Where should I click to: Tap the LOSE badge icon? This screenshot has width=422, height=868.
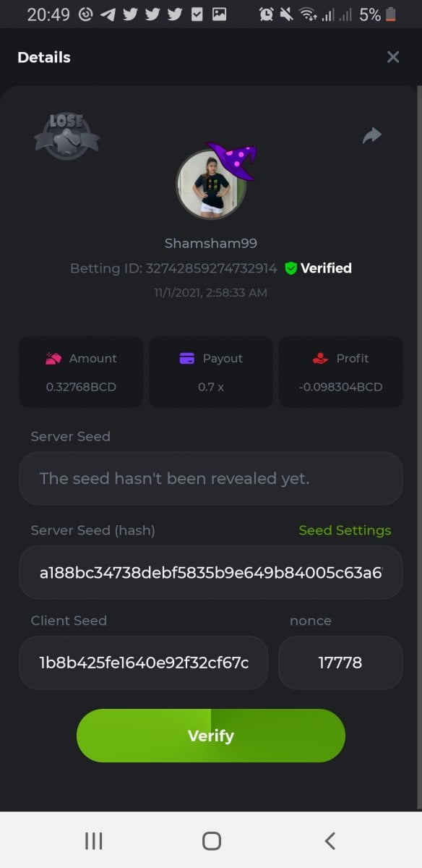pos(66,135)
